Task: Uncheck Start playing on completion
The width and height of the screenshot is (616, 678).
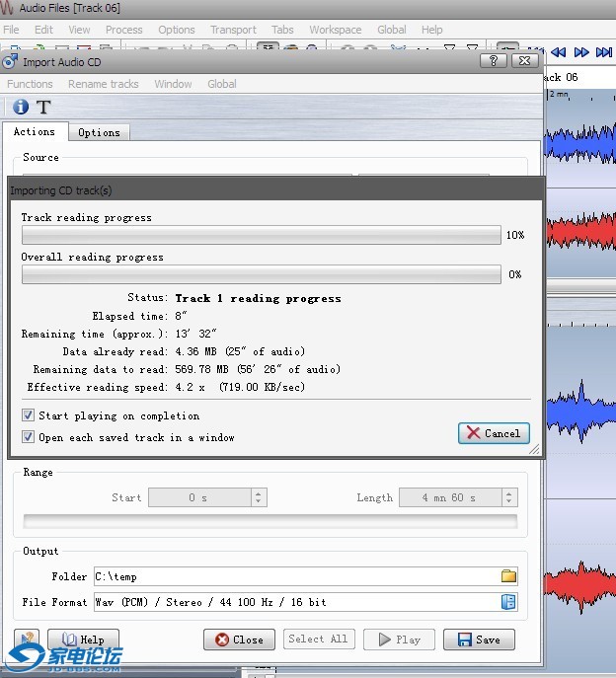Action: (29, 416)
